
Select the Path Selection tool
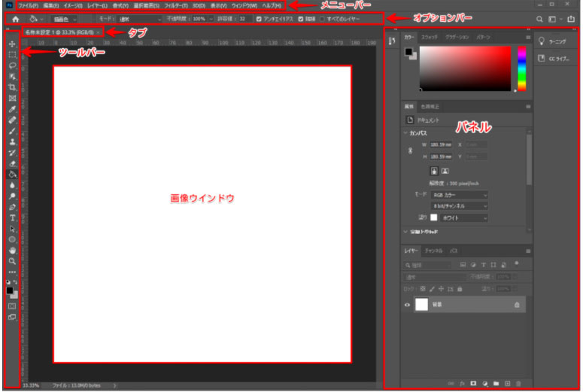(x=12, y=229)
